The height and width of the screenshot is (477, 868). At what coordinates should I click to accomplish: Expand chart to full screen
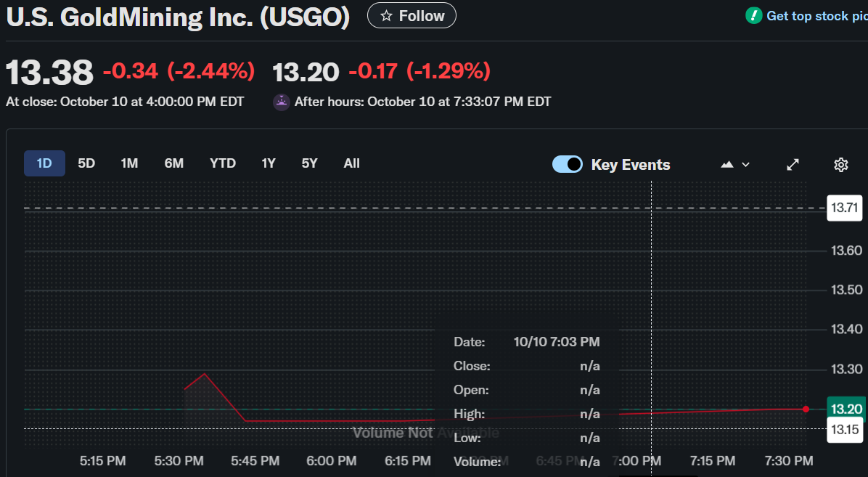[793, 165]
